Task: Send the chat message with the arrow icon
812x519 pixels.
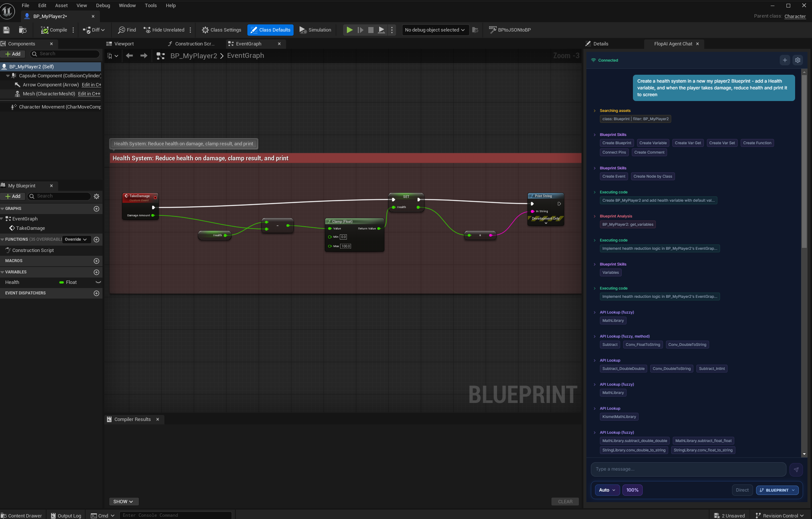Action: [x=796, y=469]
